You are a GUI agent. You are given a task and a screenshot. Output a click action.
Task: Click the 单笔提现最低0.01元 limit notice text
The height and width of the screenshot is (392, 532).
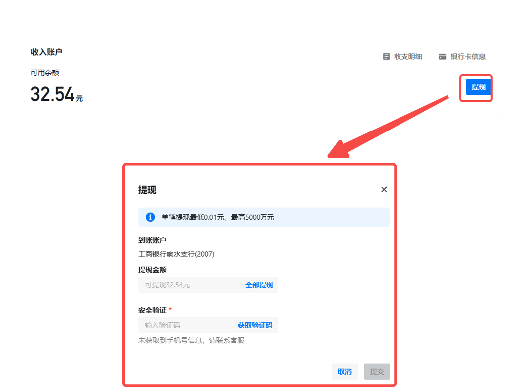point(218,217)
